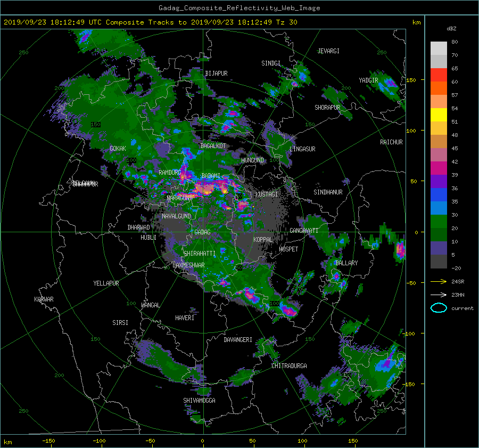The width and height of the screenshot is (479, 448).
Task: Click the yellow 150 right axis tick label
Action: [411, 80]
